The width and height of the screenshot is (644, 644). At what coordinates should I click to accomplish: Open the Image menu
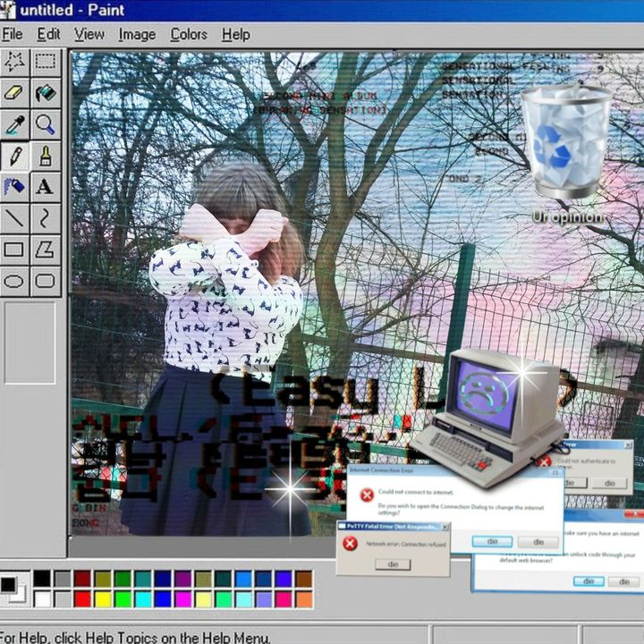tap(137, 35)
